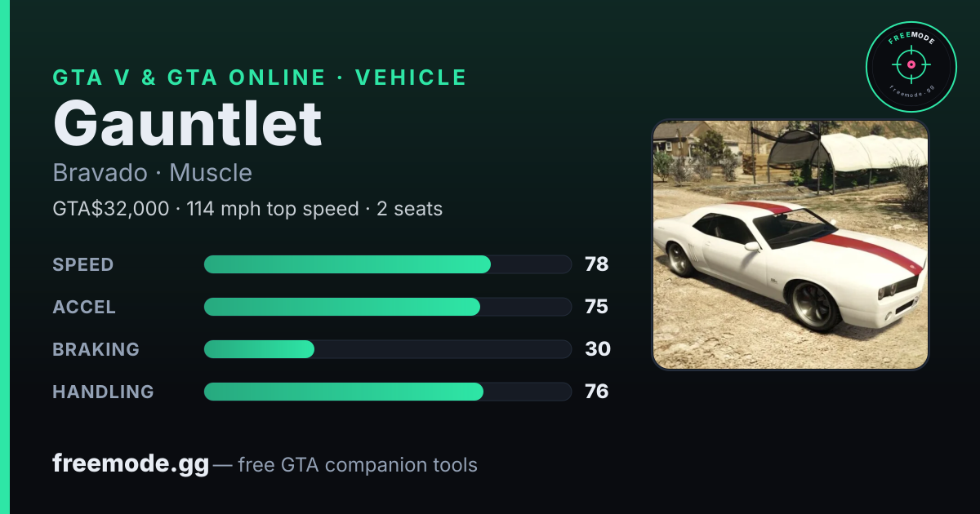Open the freemode.gg link text
The width and height of the screenshot is (980, 514).
(131, 464)
